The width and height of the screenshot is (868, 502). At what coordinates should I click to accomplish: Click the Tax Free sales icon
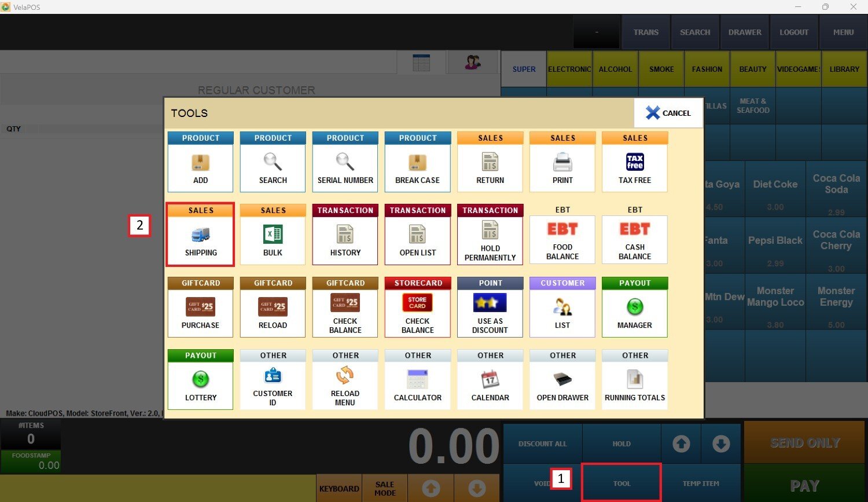(x=635, y=163)
